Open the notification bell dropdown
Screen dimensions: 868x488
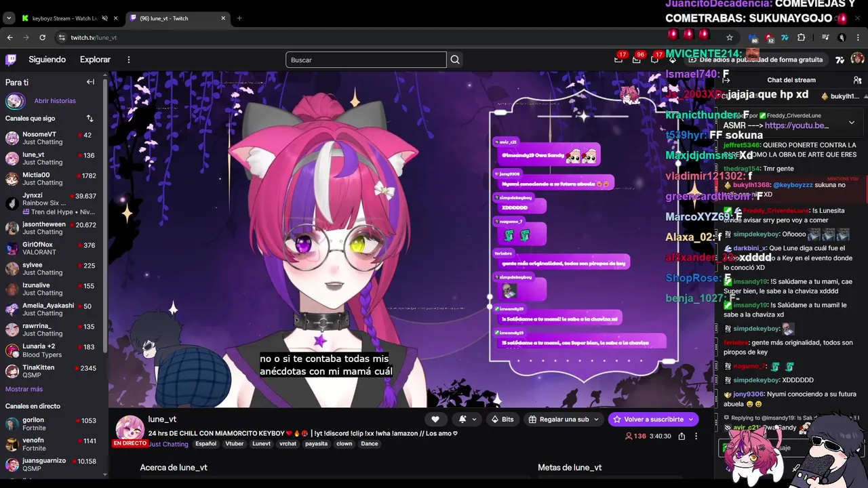(466, 420)
